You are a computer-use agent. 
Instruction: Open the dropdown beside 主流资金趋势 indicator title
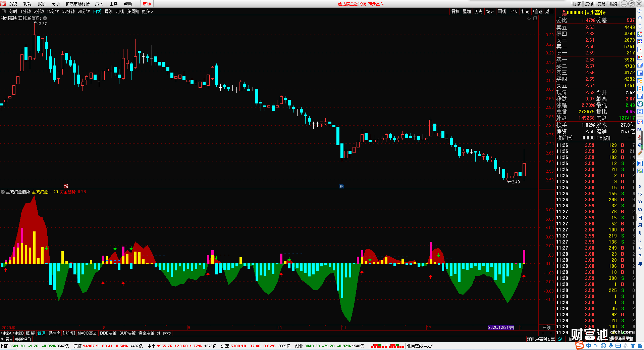tap(3, 192)
